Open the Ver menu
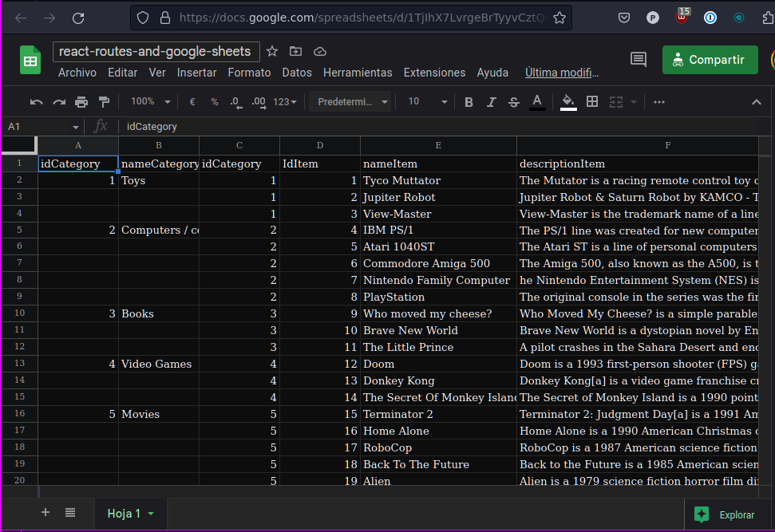The width and height of the screenshot is (775, 532). coord(157,73)
